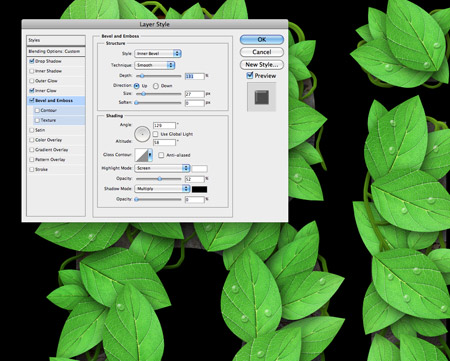Screen dimensions: 450x361
Task: Click the highlight Opacity slider handle
Action: coord(160,179)
